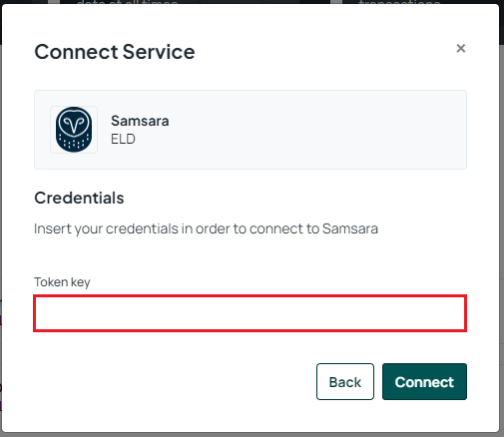
Task: Click the thumbnail box around the Samsara logo
Action: [x=74, y=130]
